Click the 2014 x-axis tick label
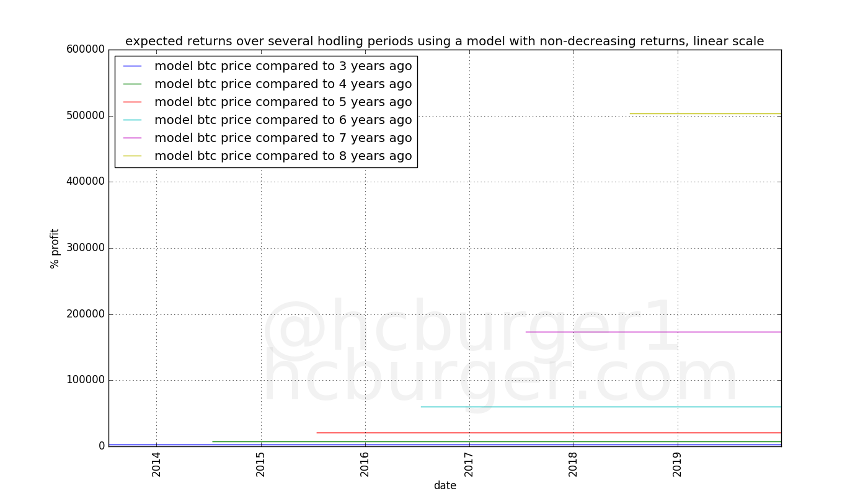868x496 pixels. pyautogui.click(x=156, y=464)
